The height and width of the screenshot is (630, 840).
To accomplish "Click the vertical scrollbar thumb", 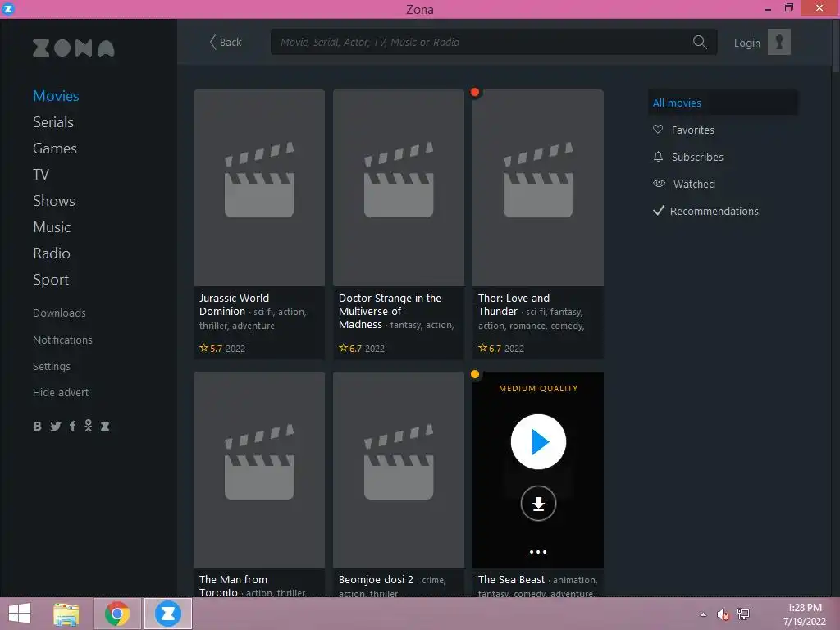I will (836, 46).
